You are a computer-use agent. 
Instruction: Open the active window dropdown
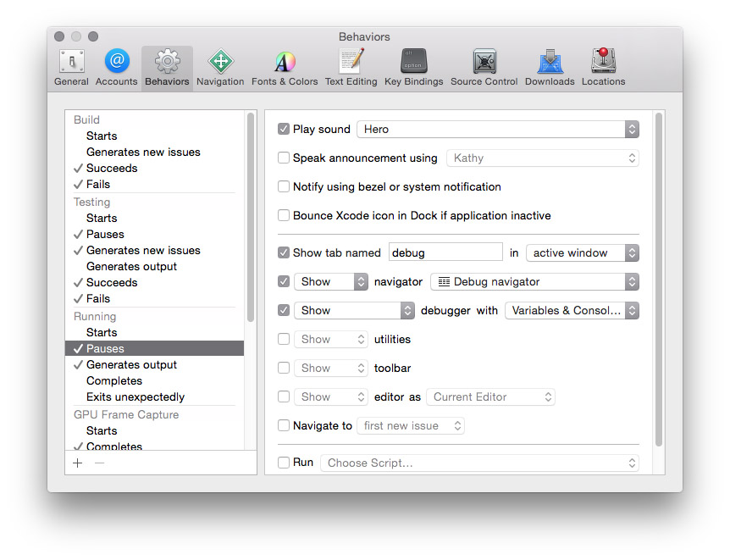(x=583, y=252)
